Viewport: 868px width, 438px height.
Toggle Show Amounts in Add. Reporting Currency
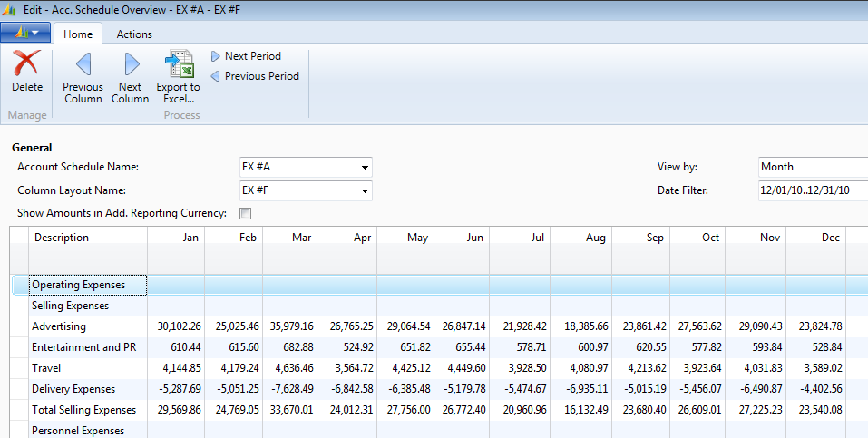point(244,214)
